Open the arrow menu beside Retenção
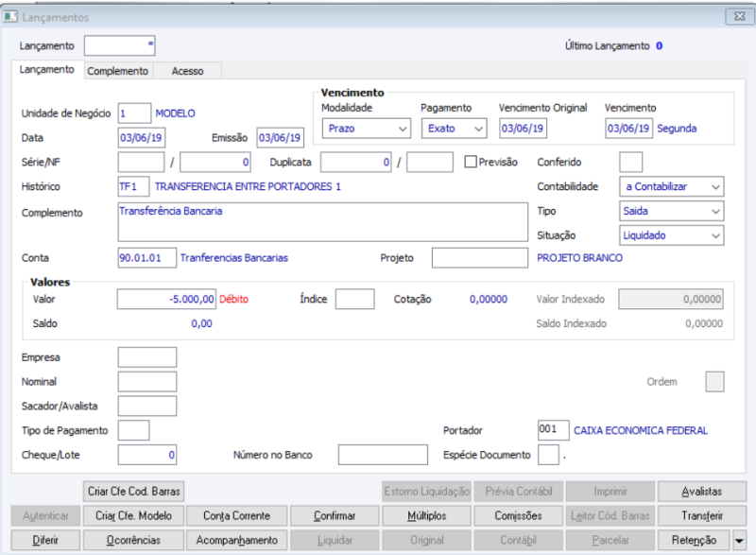This screenshot has width=756, height=555. tap(739, 541)
